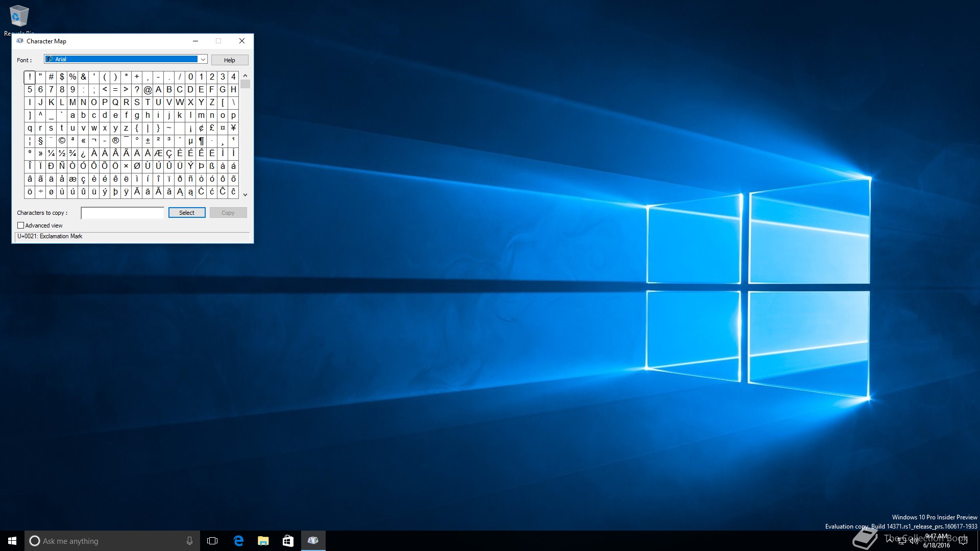Image resolution: width=980 pixels, height=551 pixels.
Task: Open the Recycle Bin desktop icon
Action: pos(19,16)
